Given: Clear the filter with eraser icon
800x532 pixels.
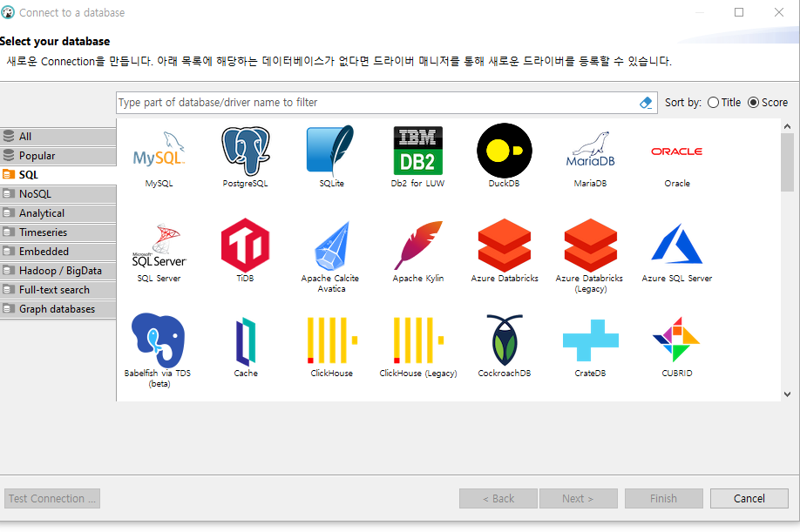Looking at the screenshot, I should pyautogui.click(x=646, y=103).
